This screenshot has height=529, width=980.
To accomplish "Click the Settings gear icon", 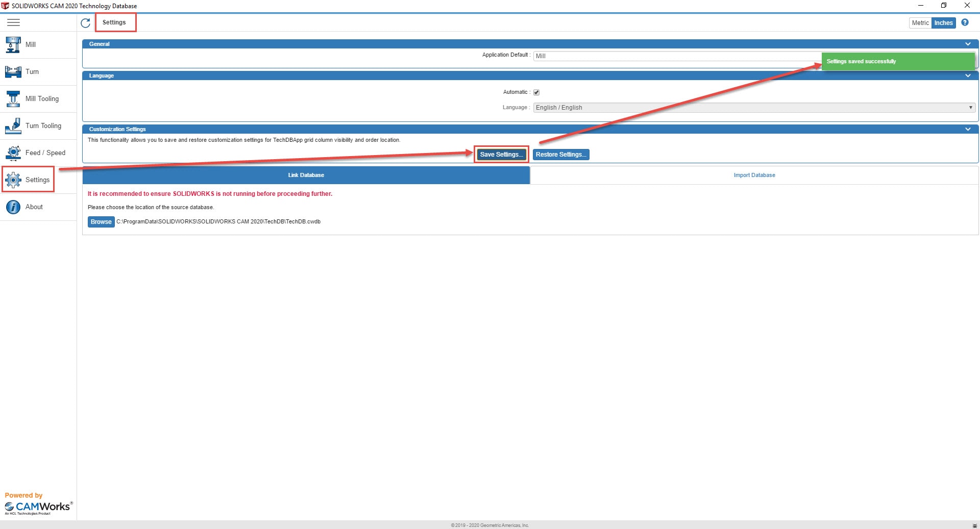I will click(x=13, y=180).
